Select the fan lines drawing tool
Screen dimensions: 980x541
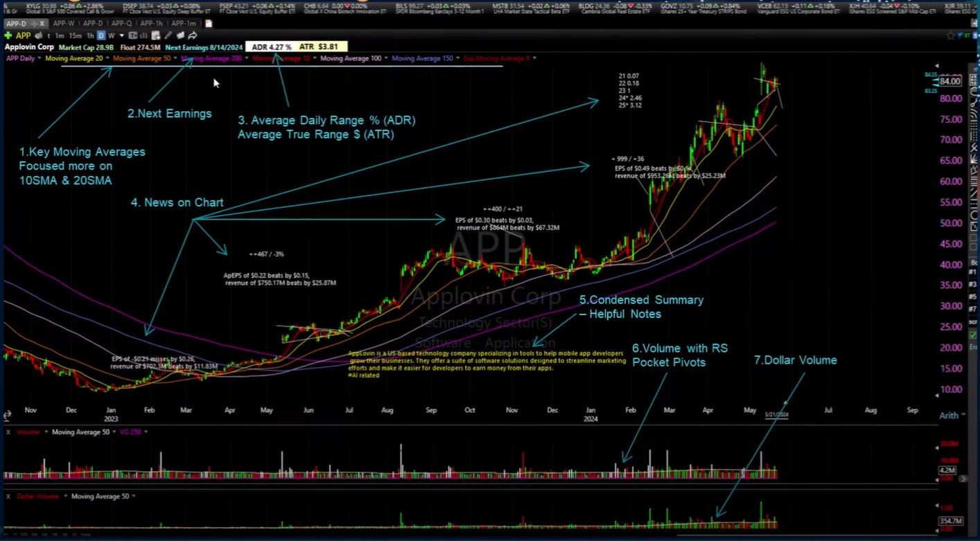click(974, 159)
